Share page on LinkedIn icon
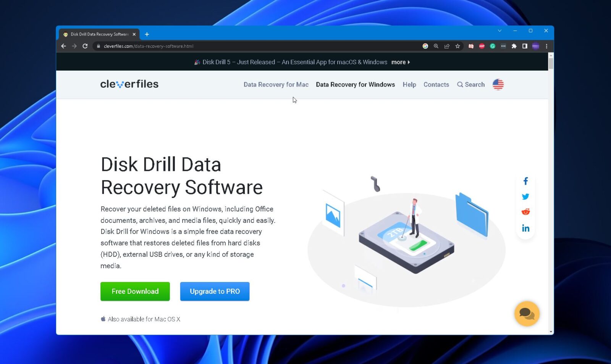This screenshot has width=611, height=364. tap(526, 228)
